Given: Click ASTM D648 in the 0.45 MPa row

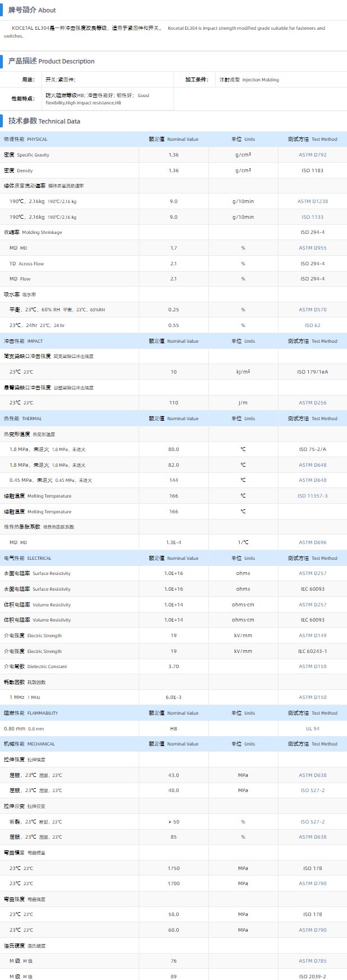Looking at the screenshot, I should click(312, 480).
